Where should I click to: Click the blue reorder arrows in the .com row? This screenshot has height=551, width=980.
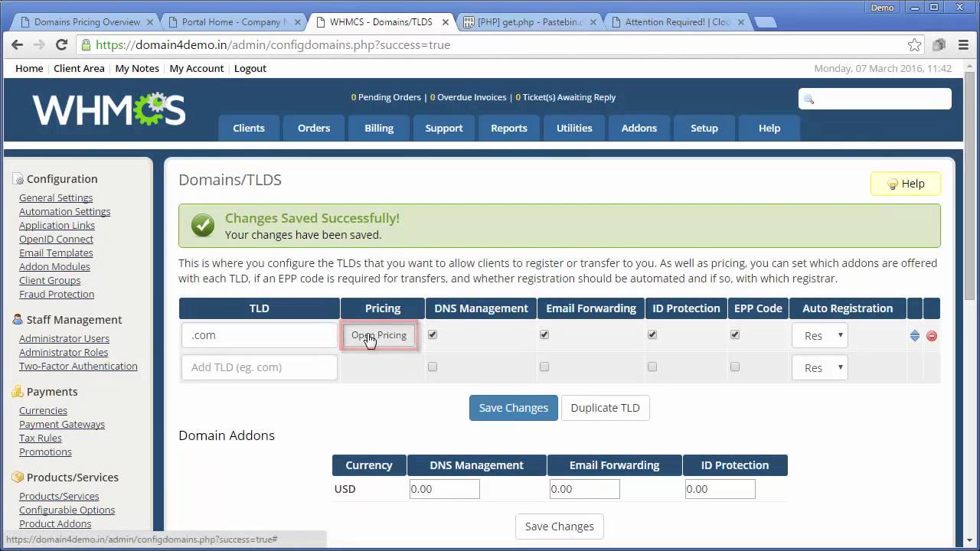point(915,335)
